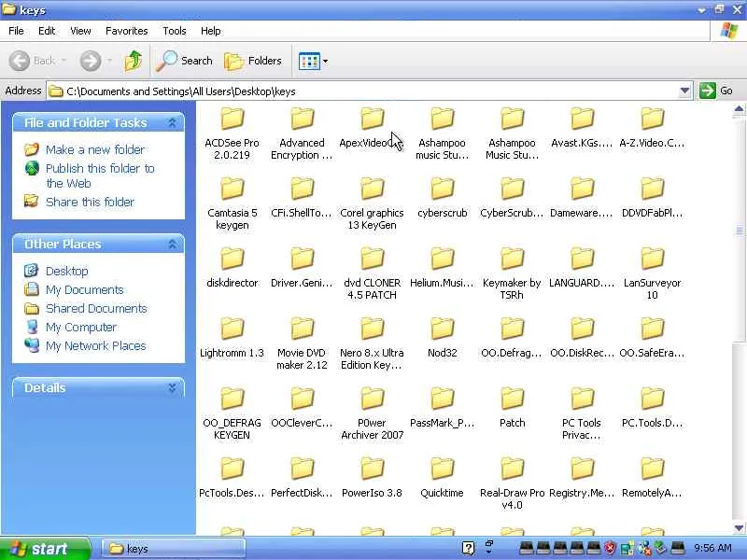Toggle the Folders pane button
Screen dimensions: 747x560
(253, 61)
